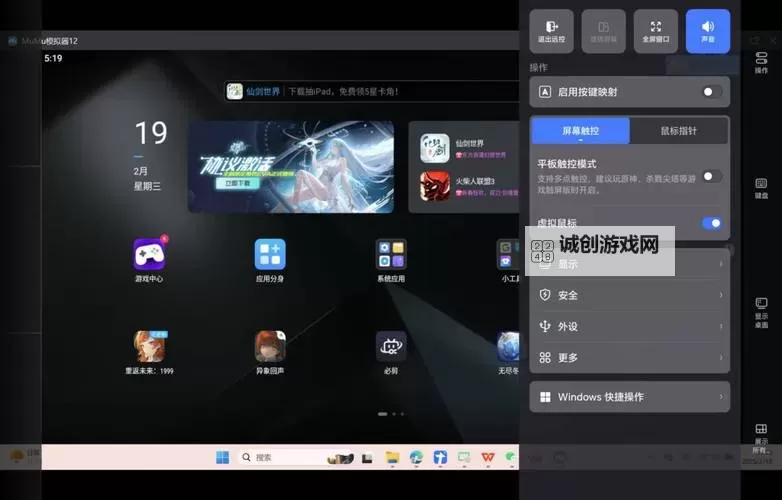Switch to the 鼠标指针 tab
The image size is (782, 500).
tap(678, 131)
